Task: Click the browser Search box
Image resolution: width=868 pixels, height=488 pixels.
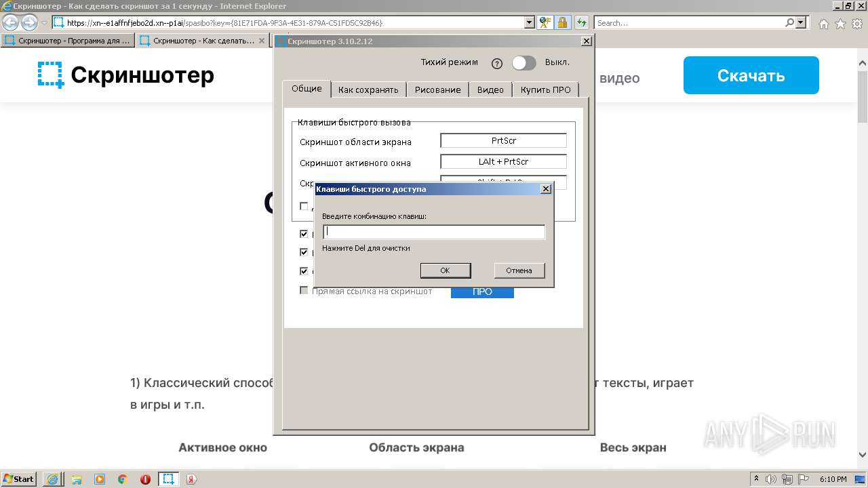Action: (x=689, y=23)
